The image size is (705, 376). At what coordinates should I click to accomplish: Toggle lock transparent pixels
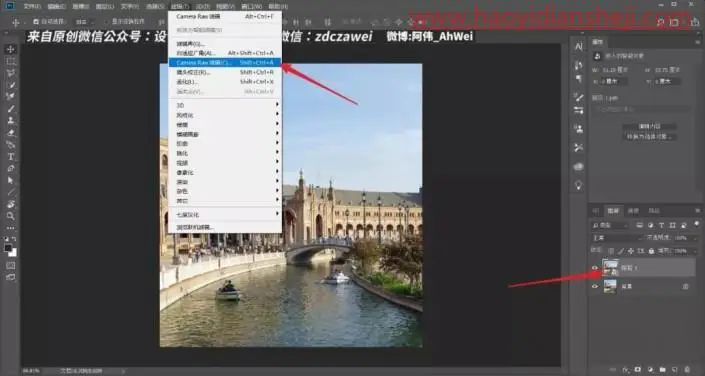[611, 251]
